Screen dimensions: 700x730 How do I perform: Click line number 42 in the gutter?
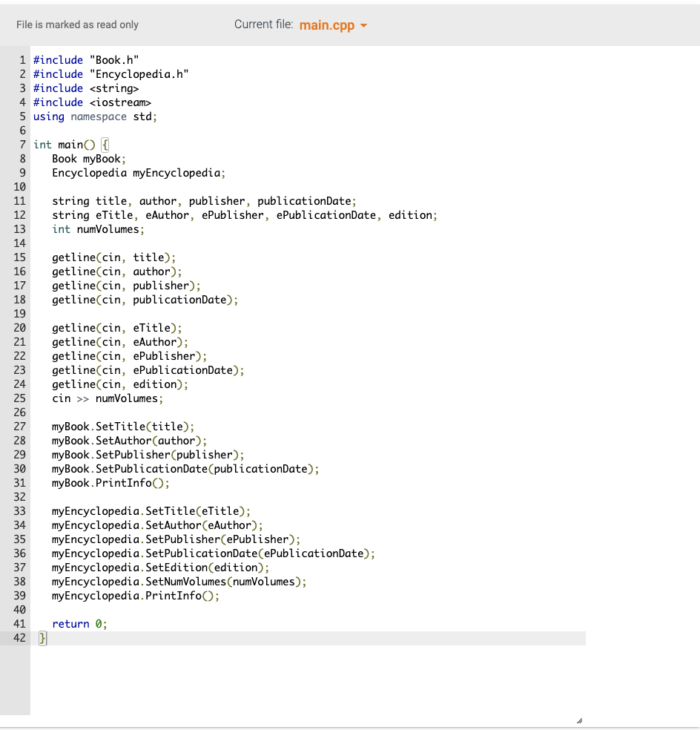[19, 638]
